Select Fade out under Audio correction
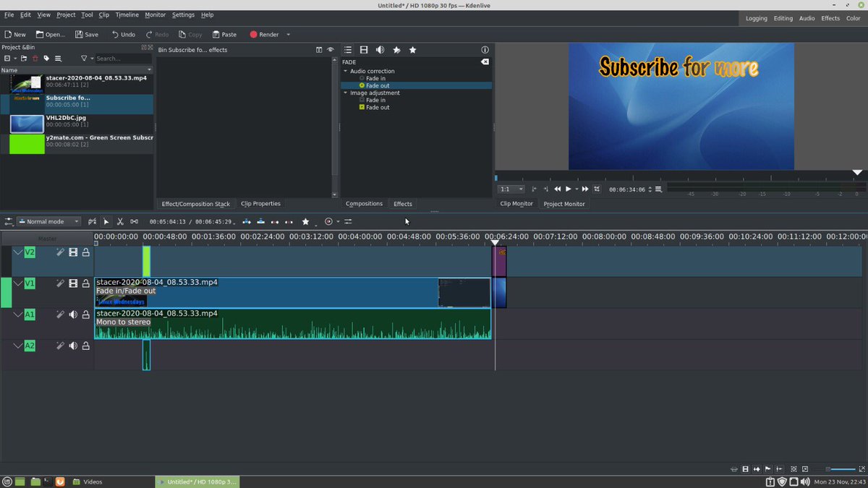Viewport: 868px width, 488px height. pyautogui.click(x=377, y=85)
